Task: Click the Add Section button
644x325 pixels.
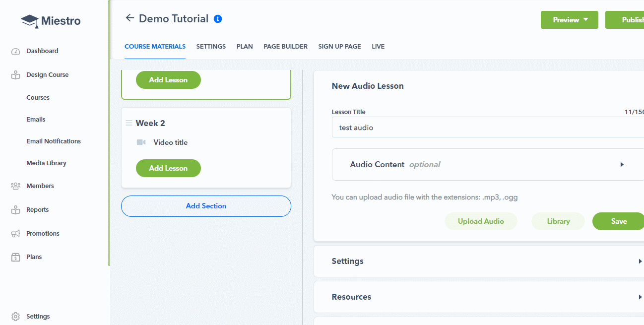Action: click(206, 206)
